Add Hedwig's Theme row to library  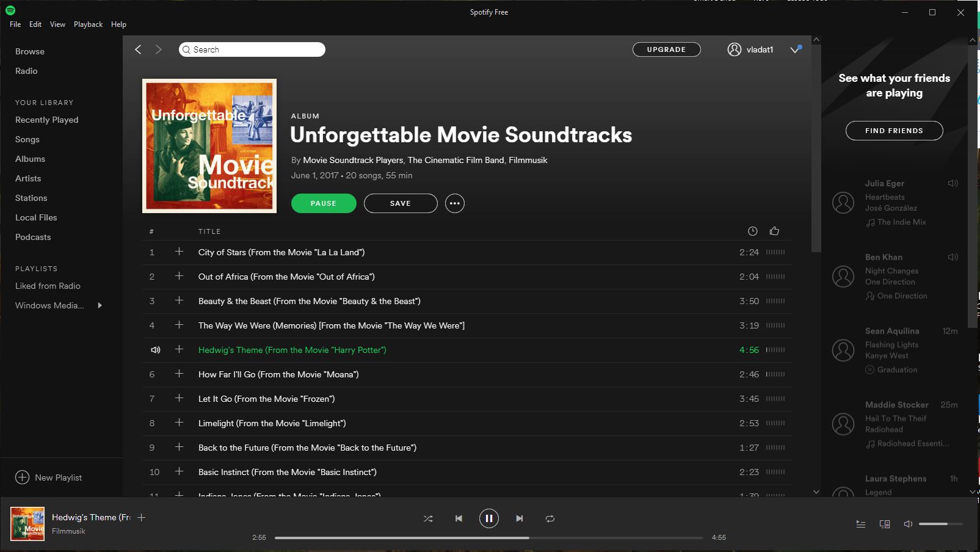click(x=179, y=349)
